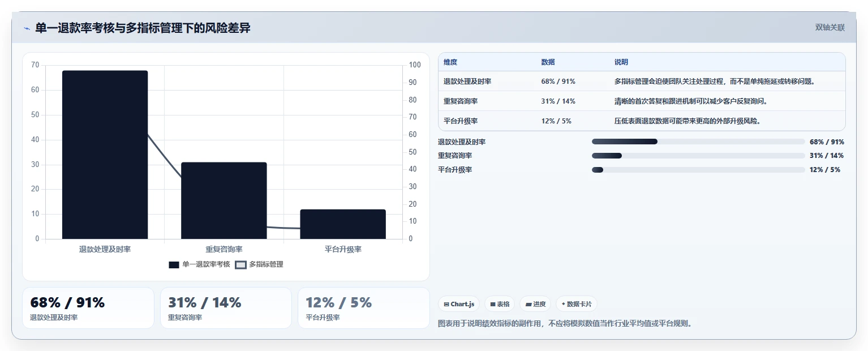The height and width of the screenshot is (351, 868).
Task: Open the 12% / 5% data card
Action: [364, 308]
